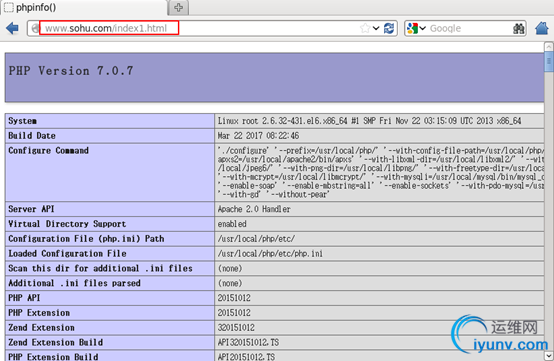Open URL history dropdown arrow
The height and width of the screenshot is (361, 554).
[x=376, y=28]
